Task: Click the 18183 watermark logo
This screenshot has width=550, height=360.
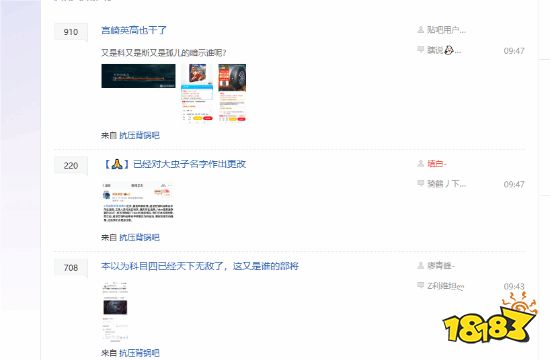Action: tap(489, 319)
